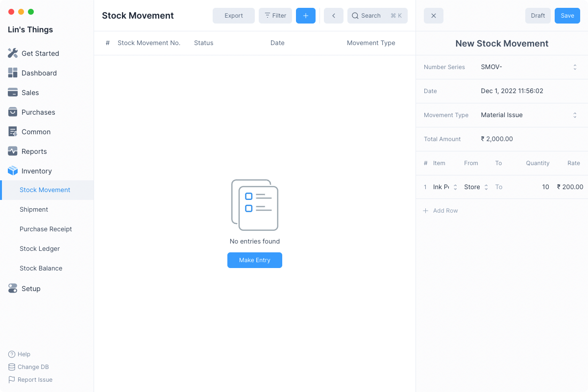
Task: Click the Make Entry button
Action: tap(255, 260)
